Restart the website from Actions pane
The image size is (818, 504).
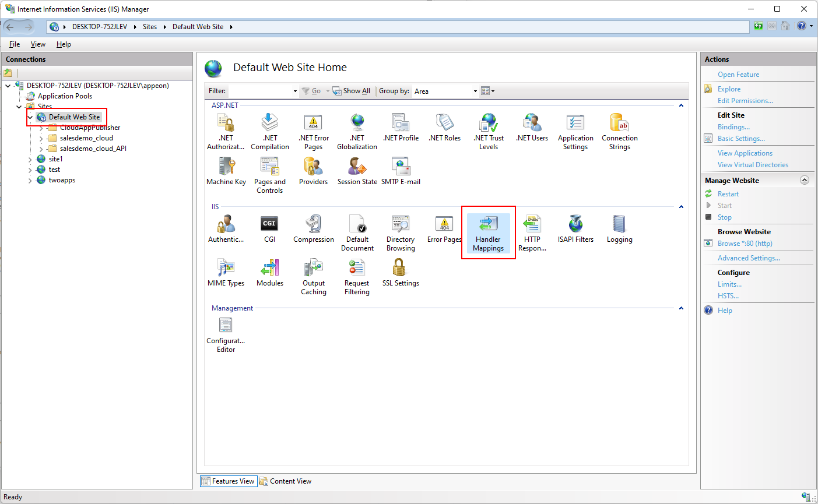click(728, 194)
